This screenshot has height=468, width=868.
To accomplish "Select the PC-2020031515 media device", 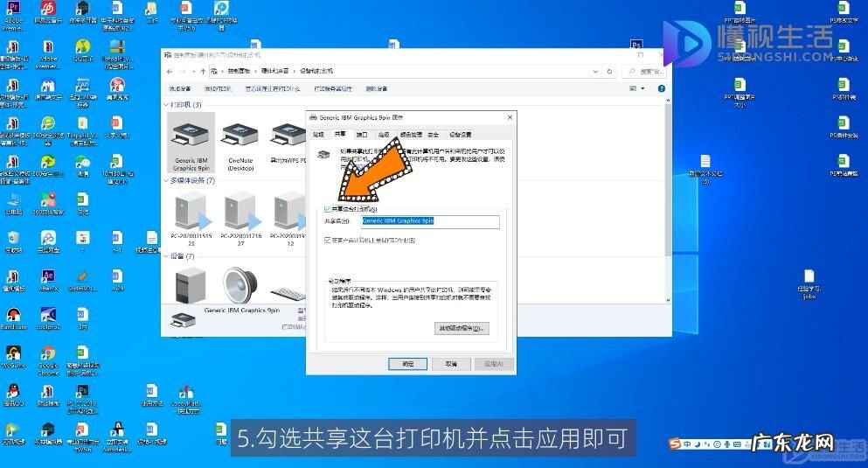I will 191,217.
